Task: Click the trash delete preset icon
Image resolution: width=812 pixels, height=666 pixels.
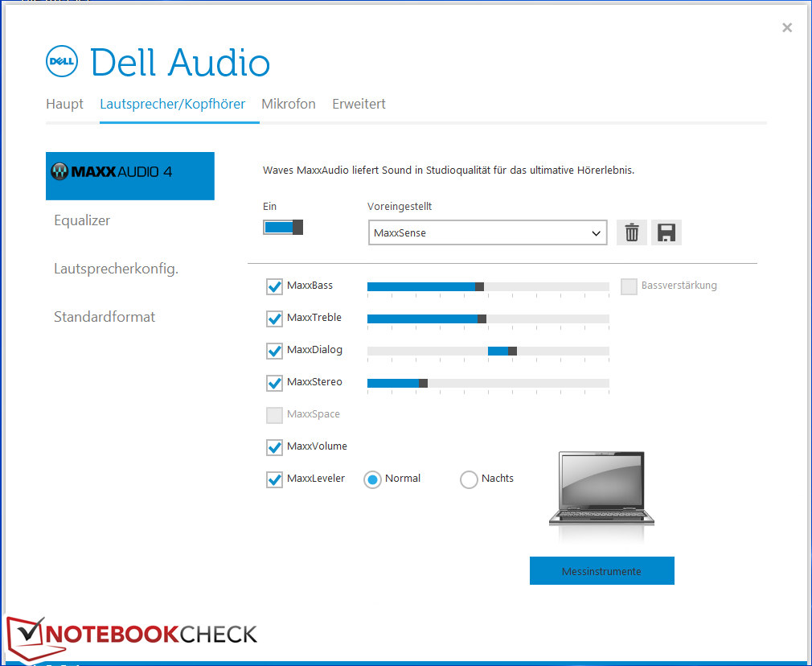Action: [631, 232]
